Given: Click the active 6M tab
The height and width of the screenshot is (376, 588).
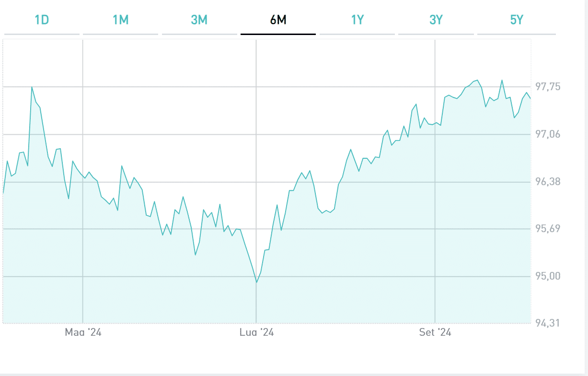Looking at the screenshot, I should [278, 20].
